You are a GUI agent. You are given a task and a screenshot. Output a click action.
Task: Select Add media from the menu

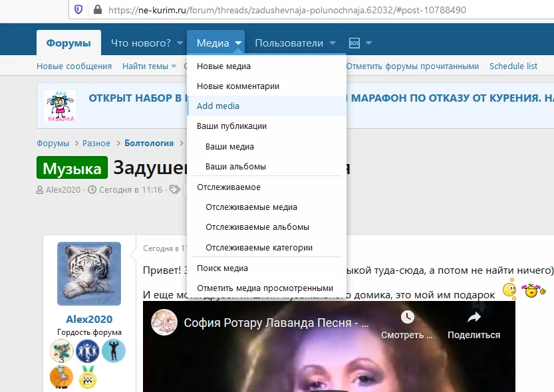coord(218,106)
